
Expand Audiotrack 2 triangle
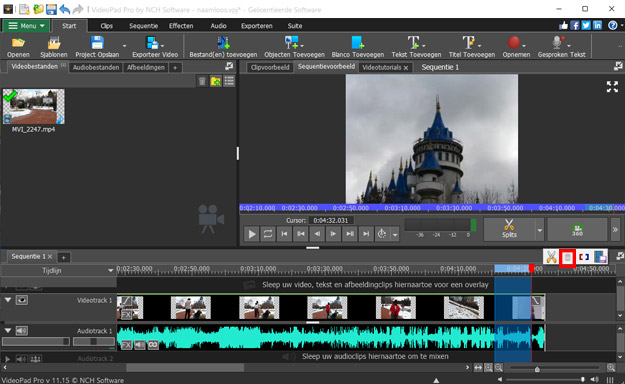pos(7,359)
